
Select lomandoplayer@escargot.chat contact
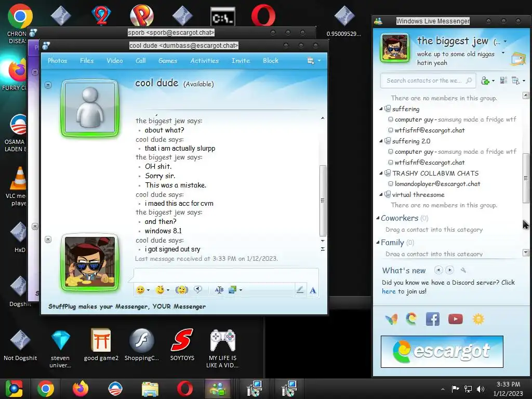click(437, 184)
